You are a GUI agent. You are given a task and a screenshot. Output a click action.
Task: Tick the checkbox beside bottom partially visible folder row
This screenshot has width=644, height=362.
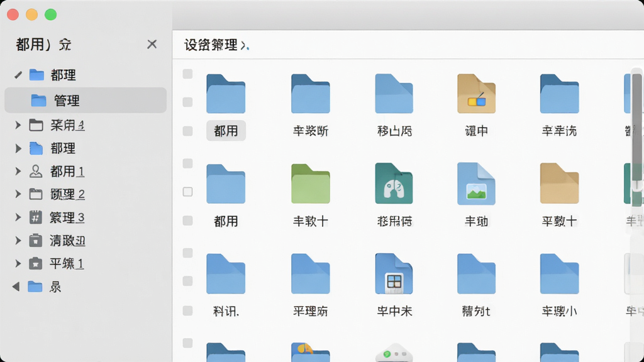(187, 343)
